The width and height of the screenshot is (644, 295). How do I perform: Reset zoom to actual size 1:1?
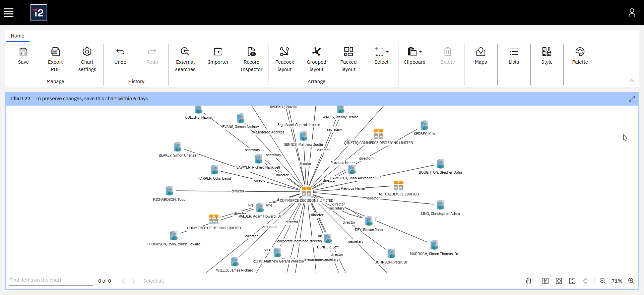coord(545,281)
